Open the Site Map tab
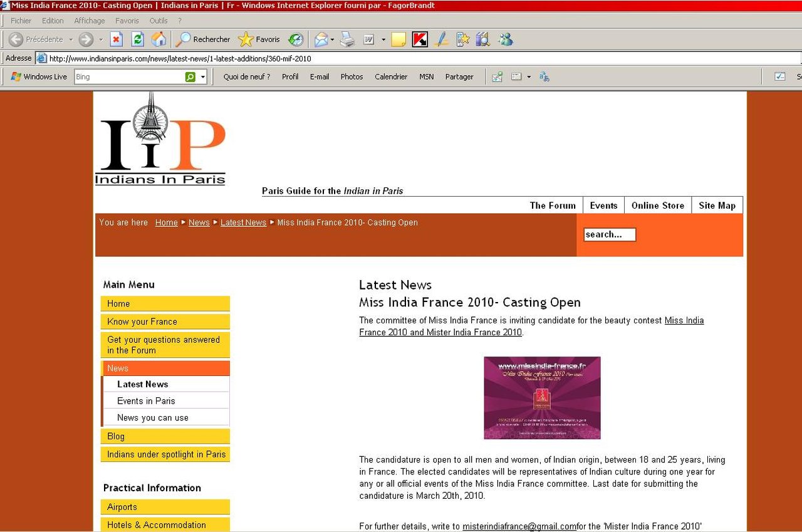The height and width of the screenshot is (532, 802). coord(717,206)
